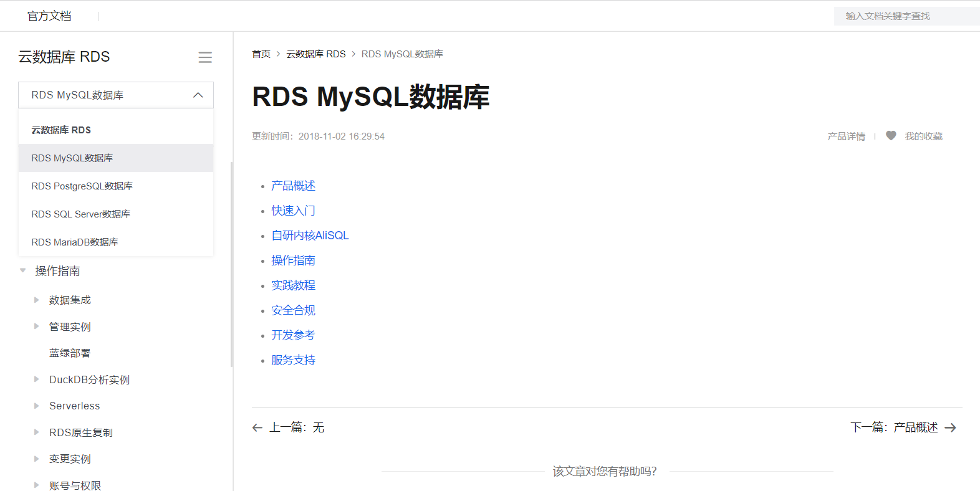Expand the 管理实例 tree node
Viewport: 980px width, 491px height.
coord(36,327)
